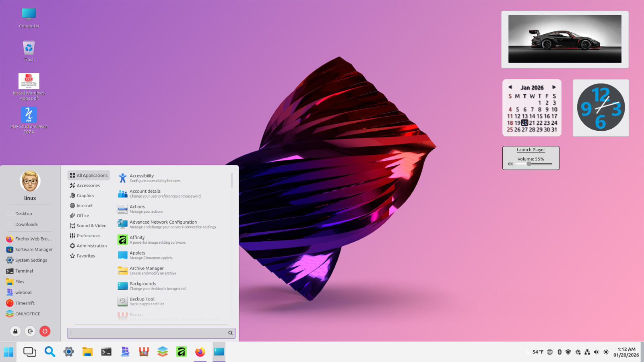Viewport: 644px width, 362px height.
Task: Select the Sound & Video category
Action: click(89, 226)
